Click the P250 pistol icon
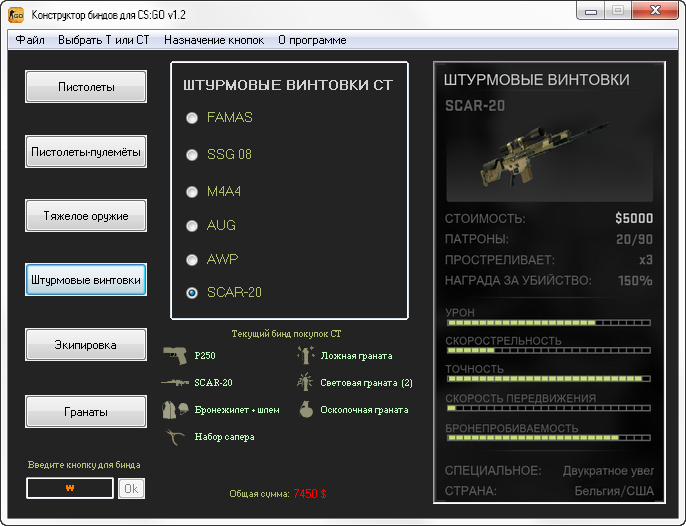 (x=175, y=355)
